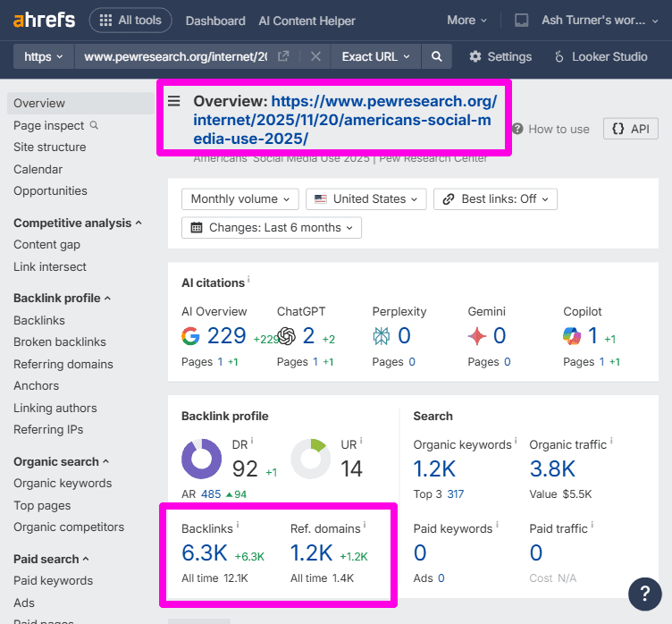Open the 1.2K Ref. domains value

tap(311, 552)
